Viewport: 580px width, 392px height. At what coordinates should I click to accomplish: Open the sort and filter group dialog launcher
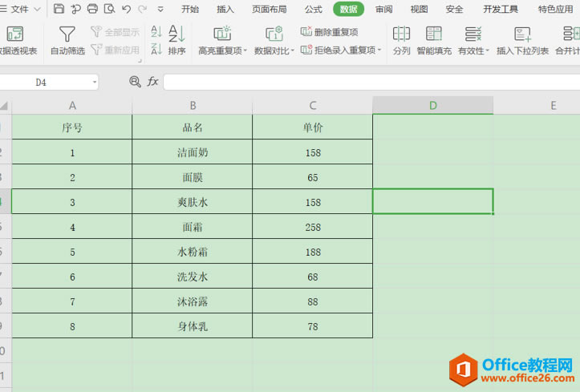[x=140, y=61]
